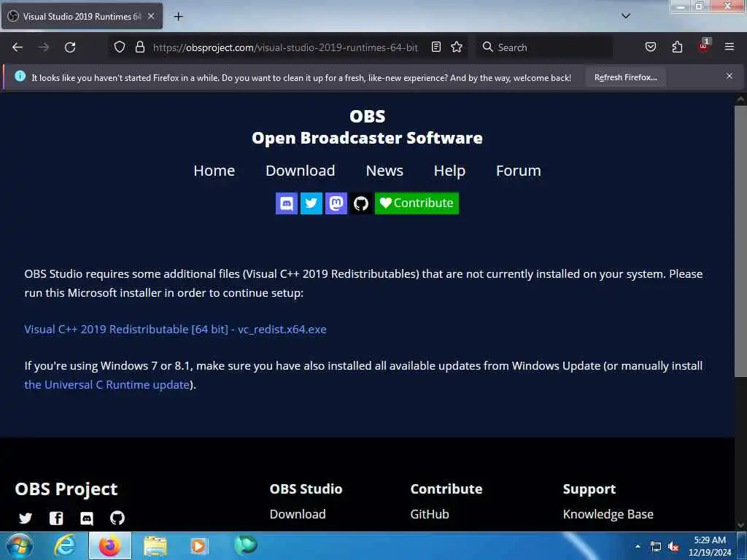Click the footer Twitter icon under OBS Project
Viewport: 747px width, 560px height.
click(26, 518)
